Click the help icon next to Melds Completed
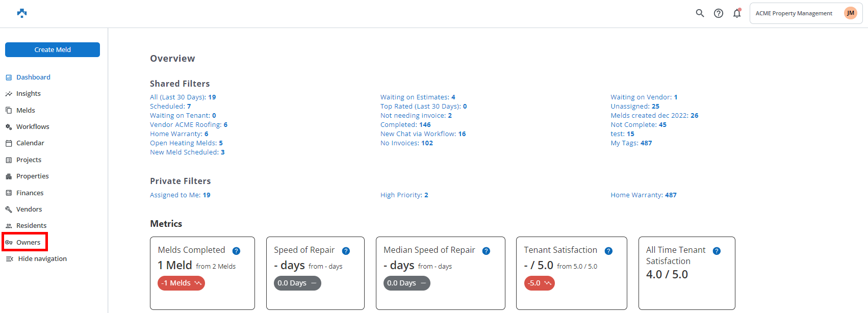868x313 pixels. coord(236,251)
